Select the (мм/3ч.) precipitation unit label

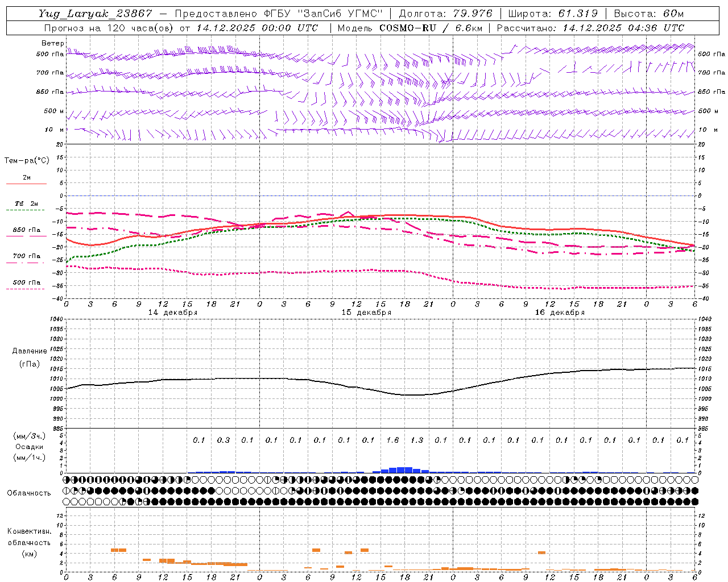coord(30,436)
